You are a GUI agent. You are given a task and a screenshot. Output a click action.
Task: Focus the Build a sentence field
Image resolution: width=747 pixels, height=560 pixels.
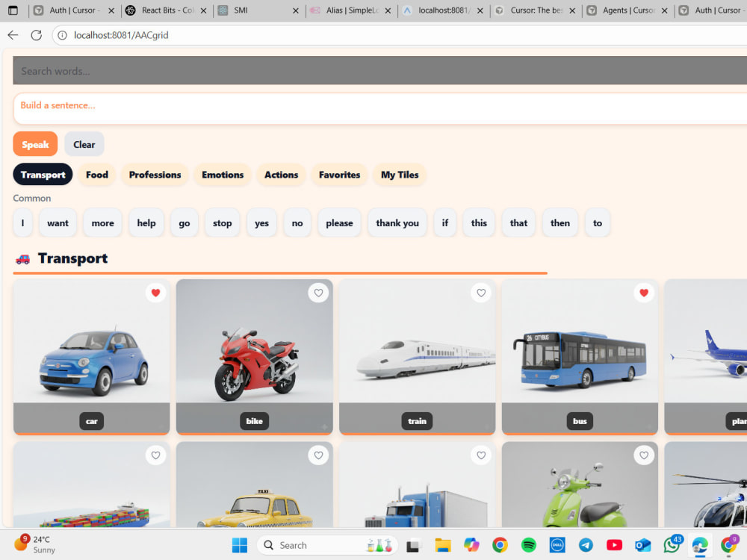[x=379, y=109]
